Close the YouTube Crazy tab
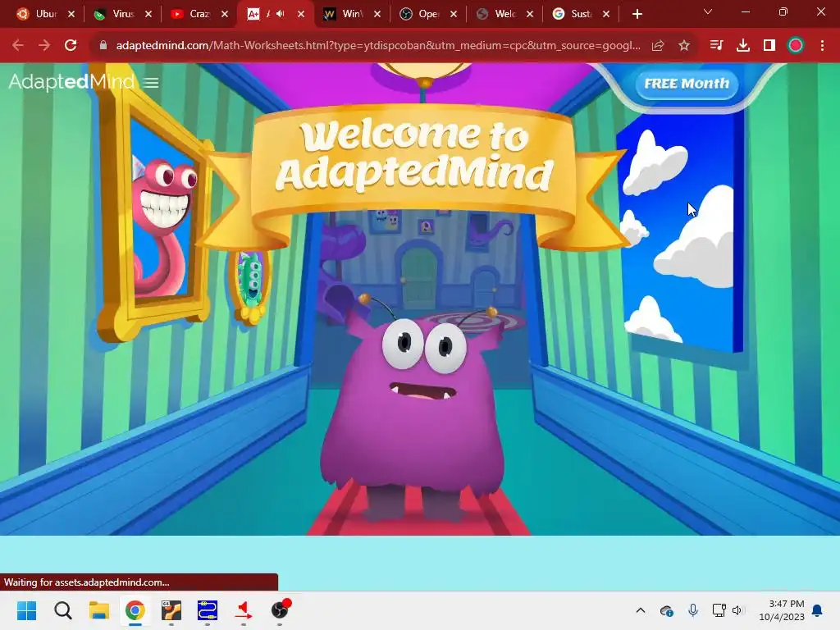 tap(225, 14)
